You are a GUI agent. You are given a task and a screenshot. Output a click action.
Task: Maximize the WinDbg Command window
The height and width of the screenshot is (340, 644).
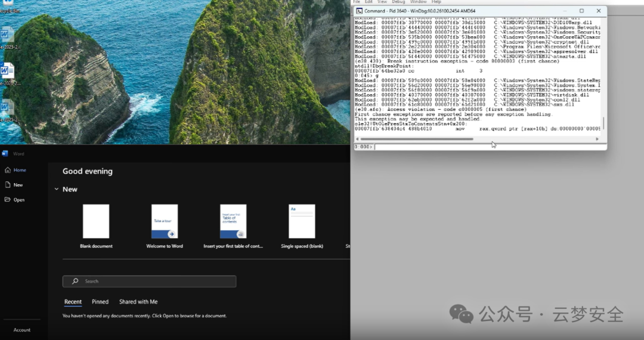[581, 11]
